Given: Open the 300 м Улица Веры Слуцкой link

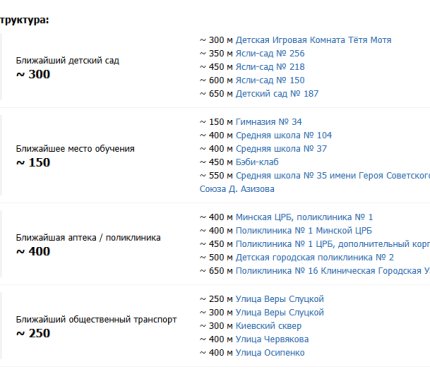Looking at the screenshot, I should (280, 312).
